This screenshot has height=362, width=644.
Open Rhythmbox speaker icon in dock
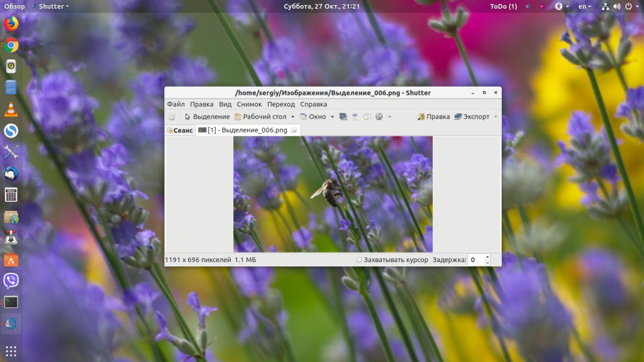pyautogui.click(x=11, y=67)
